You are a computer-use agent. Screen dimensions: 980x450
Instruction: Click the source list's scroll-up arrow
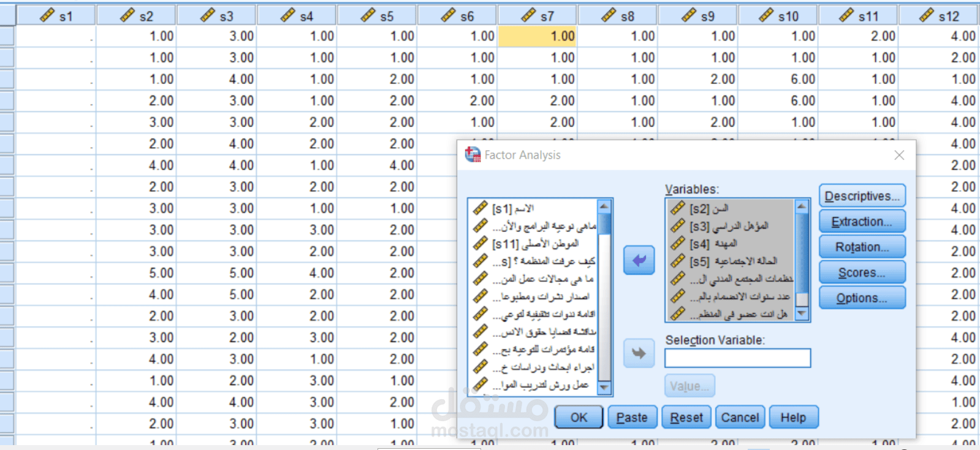tap(604, 206)
